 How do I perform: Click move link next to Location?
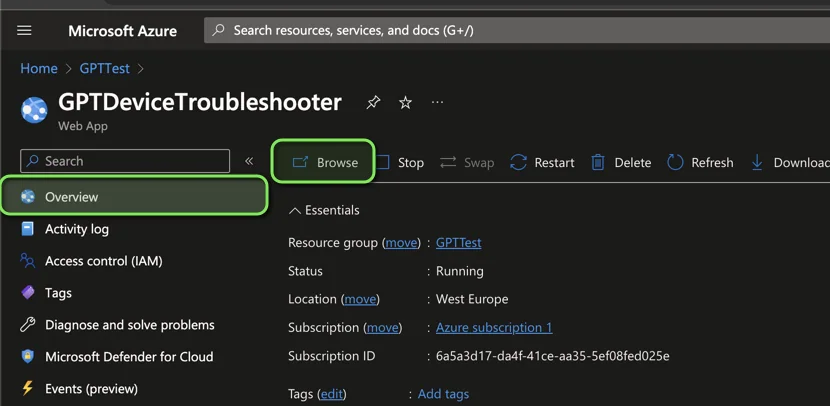360,299
